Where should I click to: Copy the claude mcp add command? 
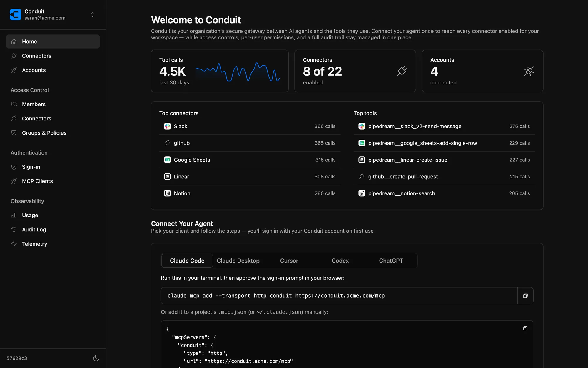pos(525,296)
